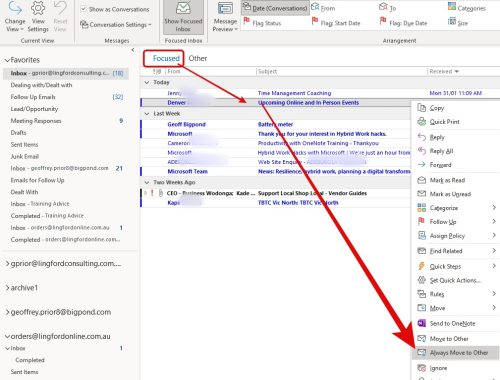Open Conversation Settings dropdown
Viewport: 500px width, 380px height.
tap(116, 25)
